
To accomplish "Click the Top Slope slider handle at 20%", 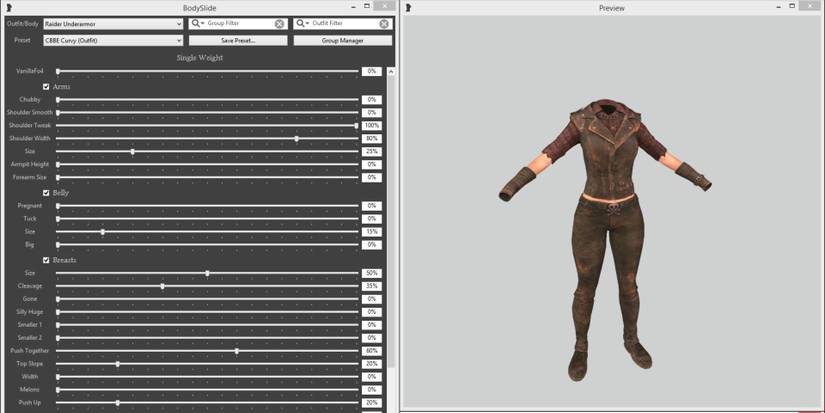I will coord(117,364).
